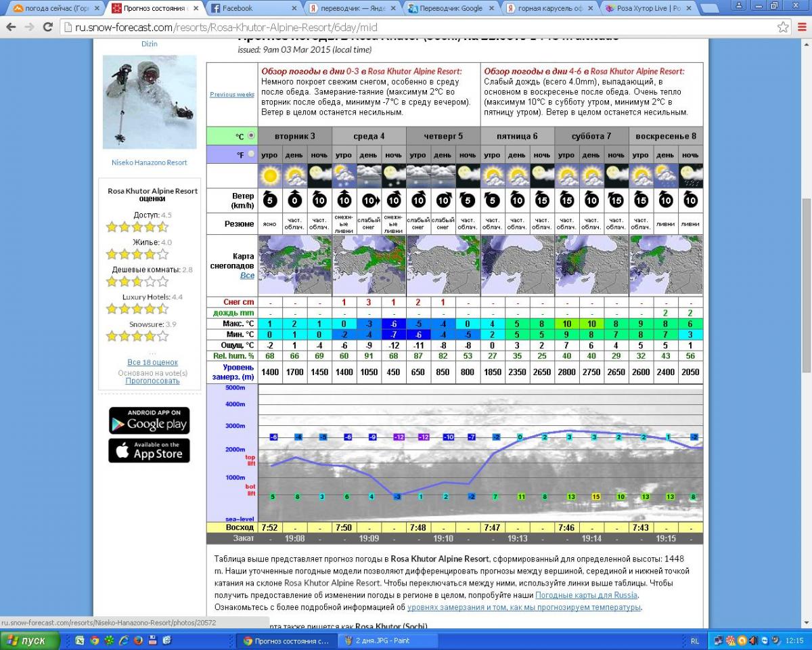Viewport: 812px width, 650px height.
Task: Open the 'Все' snowfall maps link
Action: pyautogui.click(x=247, y=276)
